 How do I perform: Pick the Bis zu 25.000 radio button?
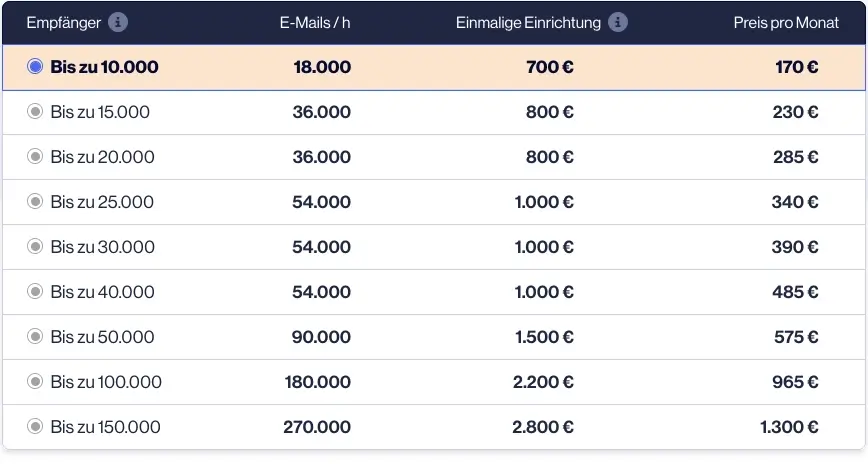tap(35, 201)
